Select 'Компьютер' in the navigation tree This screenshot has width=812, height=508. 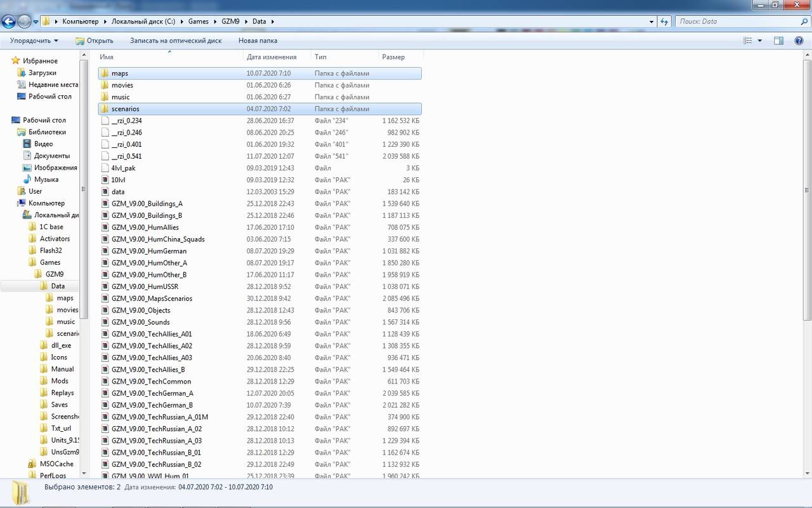click(x=46, y=203)
